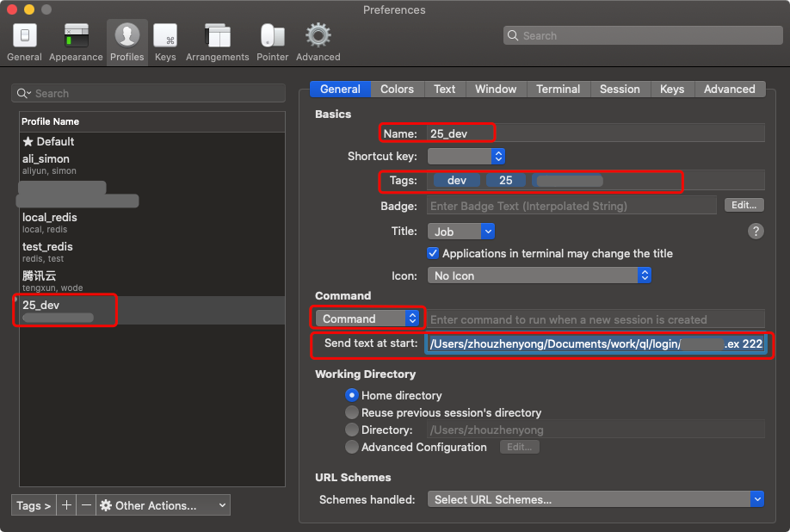The width and height of the screenshot is (790, 532).
Task: Switch to the profile Keys tab
Action: click(x=672, y=90)
